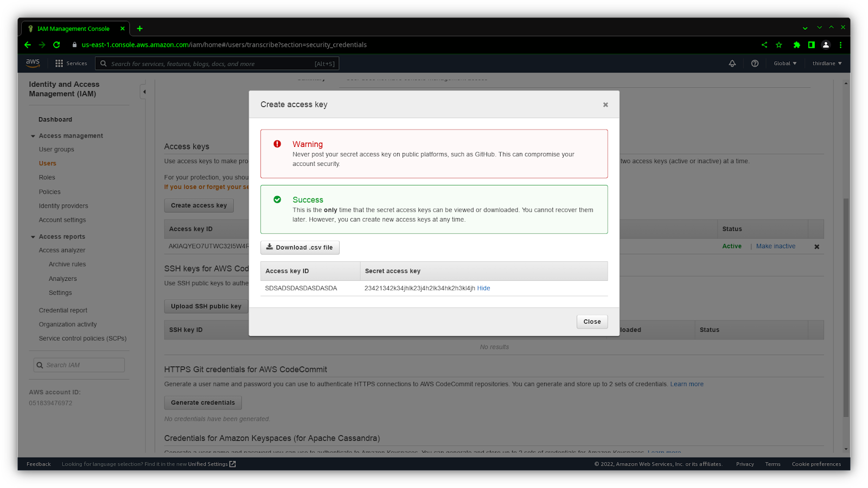Open the Feedback link in footer
The image size is (868, 488).
pos(39,464)
